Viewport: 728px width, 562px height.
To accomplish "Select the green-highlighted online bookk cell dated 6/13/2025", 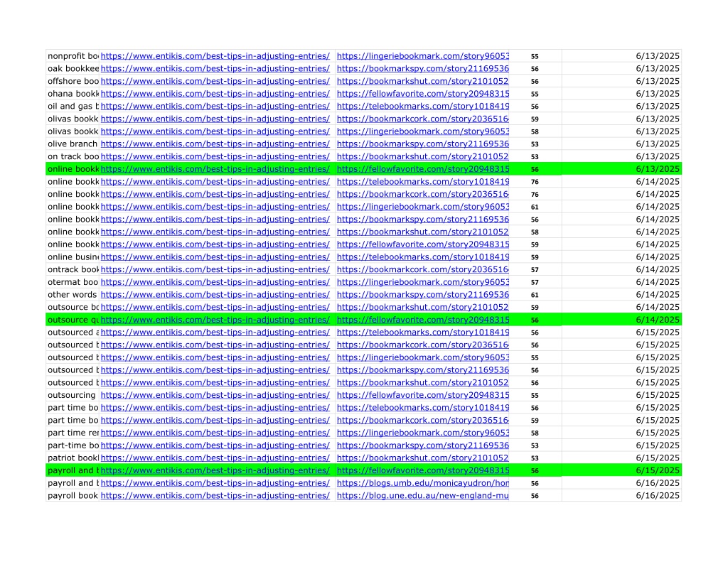I will click(x=73, y=169).
